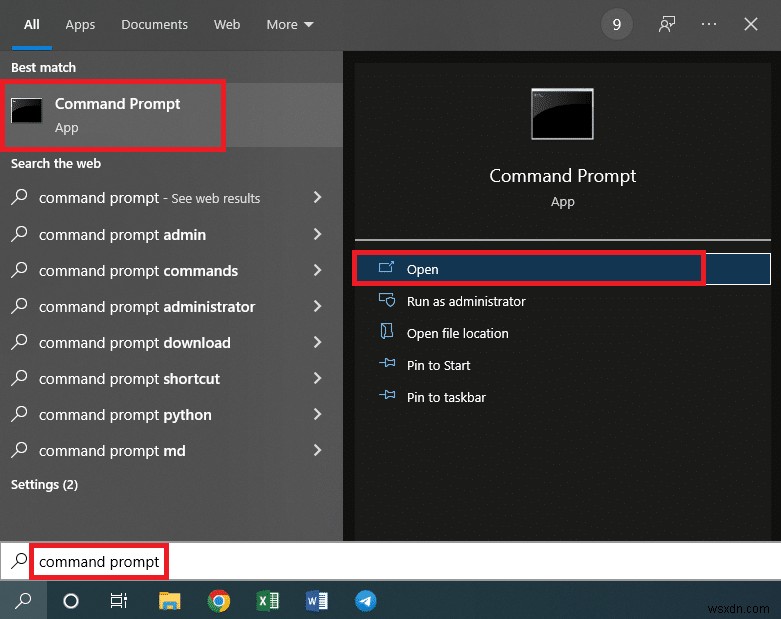Expand arrow for 'command prompt python' suggestion
The height and width of the screenshot is (619, 781).
(317, 415)
